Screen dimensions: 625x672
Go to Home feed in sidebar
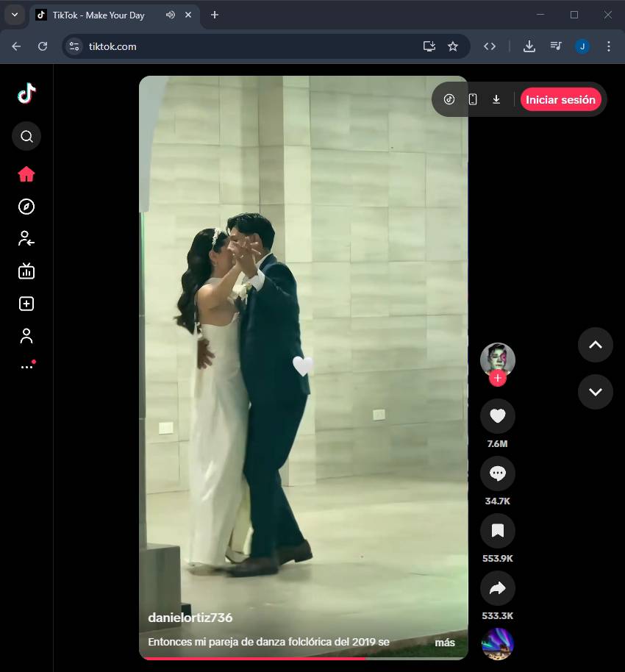click(26, 174)
